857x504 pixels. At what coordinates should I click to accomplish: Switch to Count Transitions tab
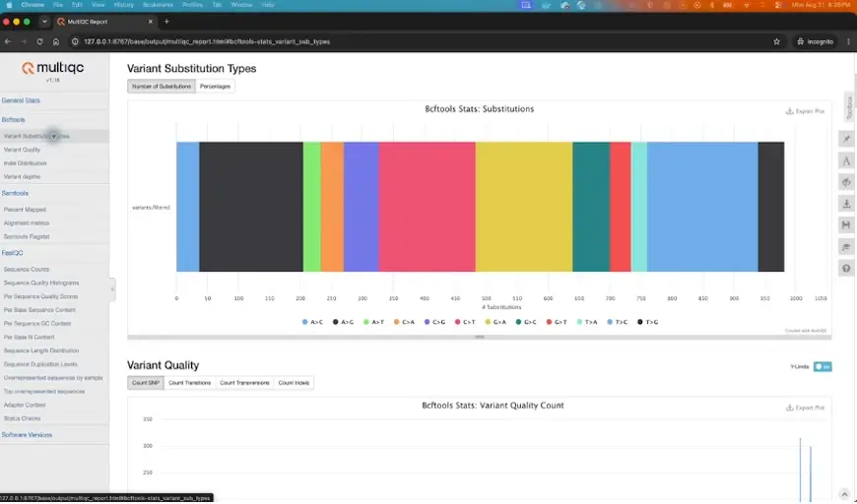[189, 383]
